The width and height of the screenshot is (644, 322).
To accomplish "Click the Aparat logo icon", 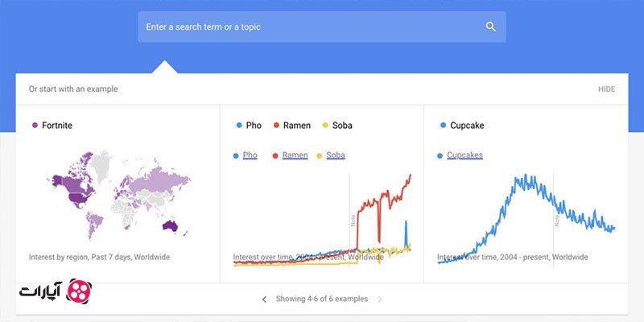I will [80, 290].
